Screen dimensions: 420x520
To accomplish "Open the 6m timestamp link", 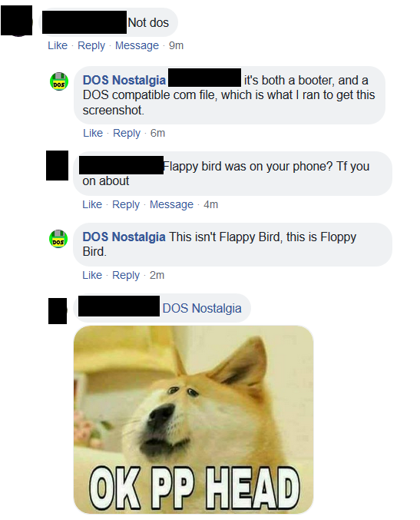I will point(157,133).
